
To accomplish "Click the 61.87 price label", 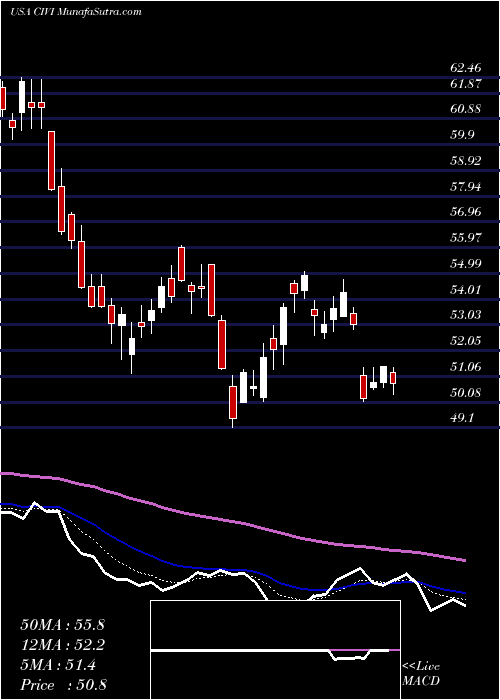I will click(466, 83).
